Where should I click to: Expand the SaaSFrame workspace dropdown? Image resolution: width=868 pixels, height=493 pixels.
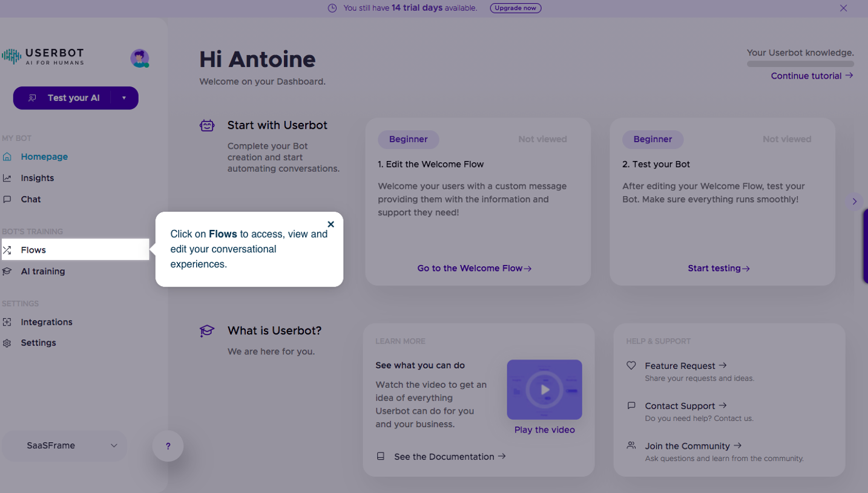click(65, 446)
